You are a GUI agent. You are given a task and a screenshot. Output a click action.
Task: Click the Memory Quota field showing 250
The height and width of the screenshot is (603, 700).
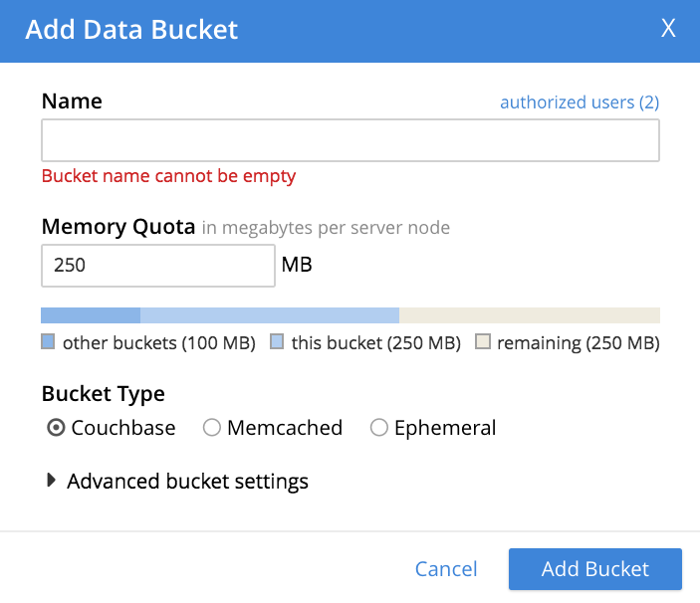[157, 266]
